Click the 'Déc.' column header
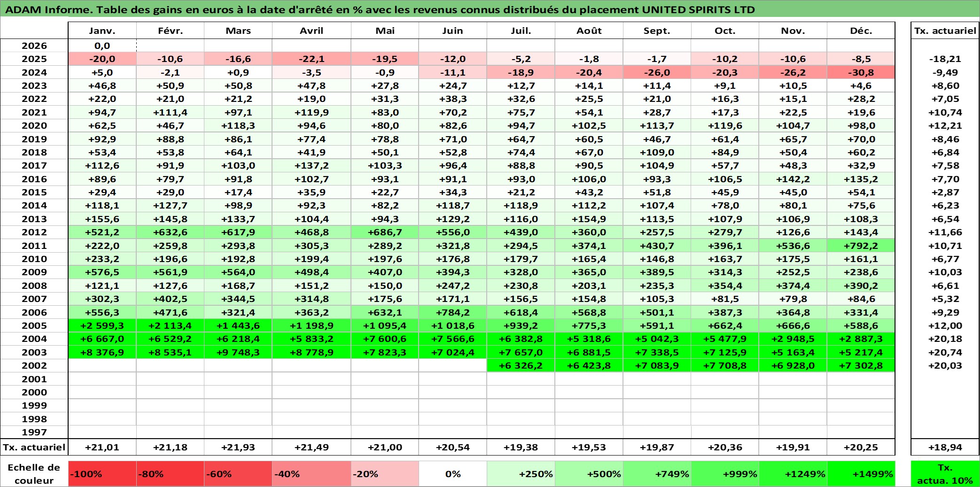The width and height of the screenshot is (980, 487). (x=861, y=31)
